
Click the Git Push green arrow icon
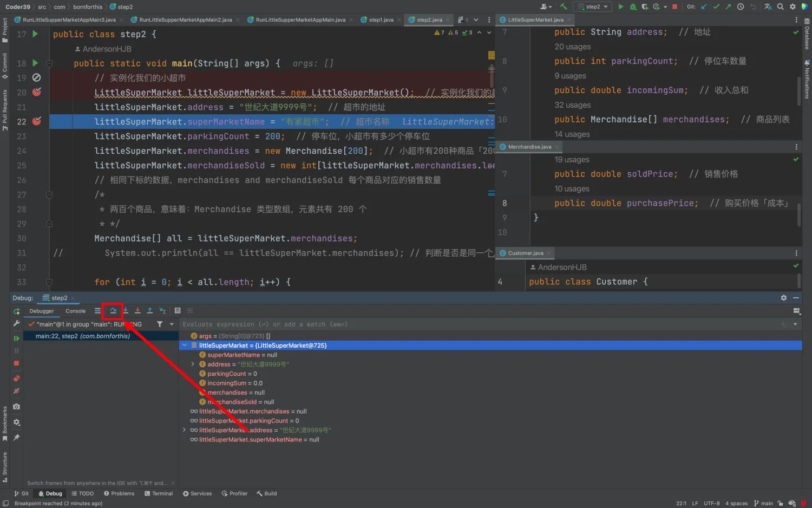coord(728,6)
